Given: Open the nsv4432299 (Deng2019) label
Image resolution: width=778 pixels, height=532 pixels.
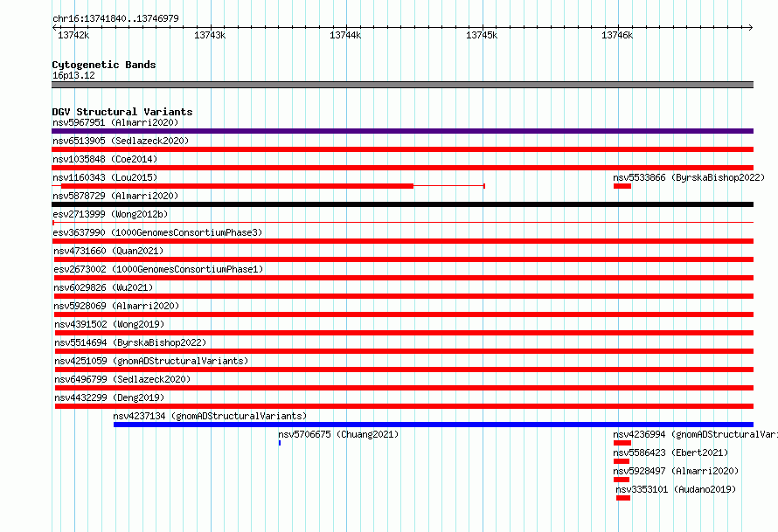Looking at the screenshot, I should click(109, 397).
